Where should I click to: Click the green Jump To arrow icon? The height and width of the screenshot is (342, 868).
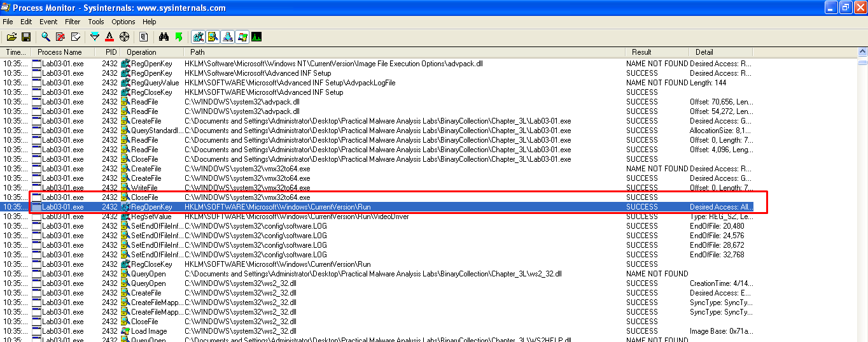point(178,37)
